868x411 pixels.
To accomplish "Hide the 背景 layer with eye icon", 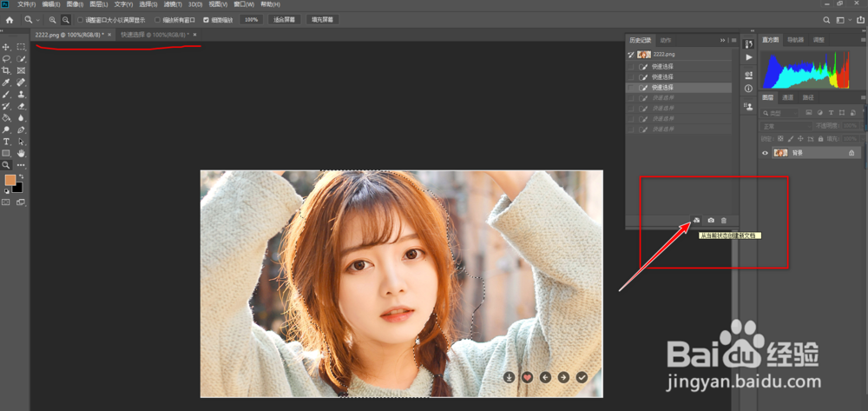I will pos(766,153).
